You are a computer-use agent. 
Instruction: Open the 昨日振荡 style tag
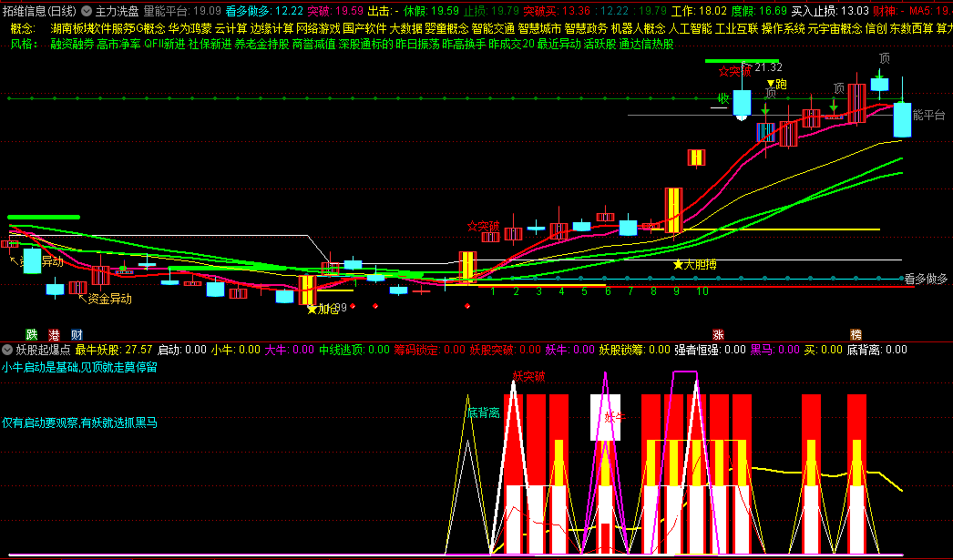(x=417, y=45)
